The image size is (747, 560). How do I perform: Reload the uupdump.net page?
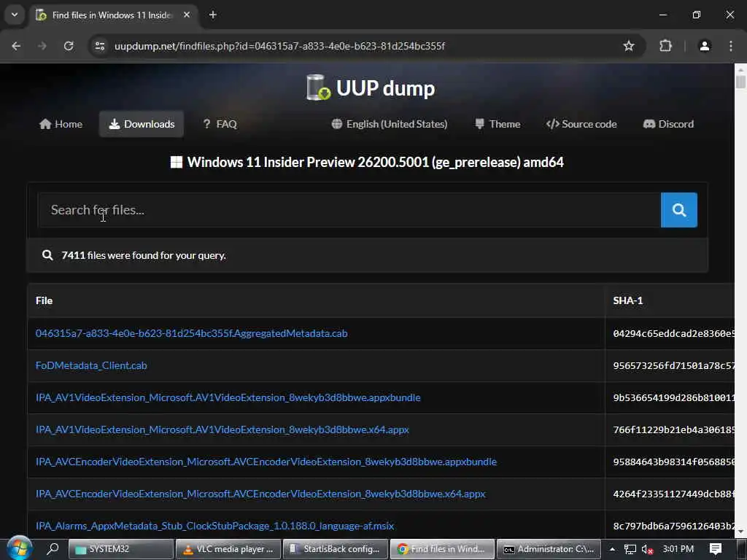coord(69,46)
